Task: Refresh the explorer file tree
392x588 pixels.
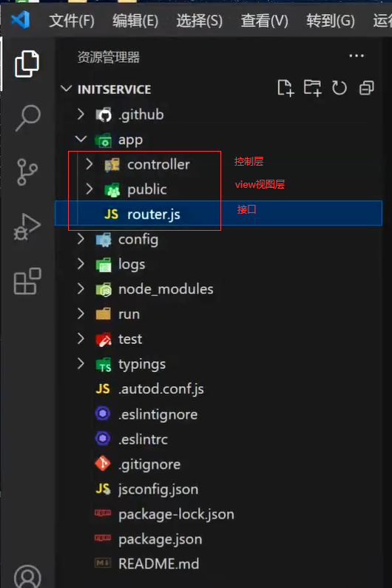Action: point(339,88)
